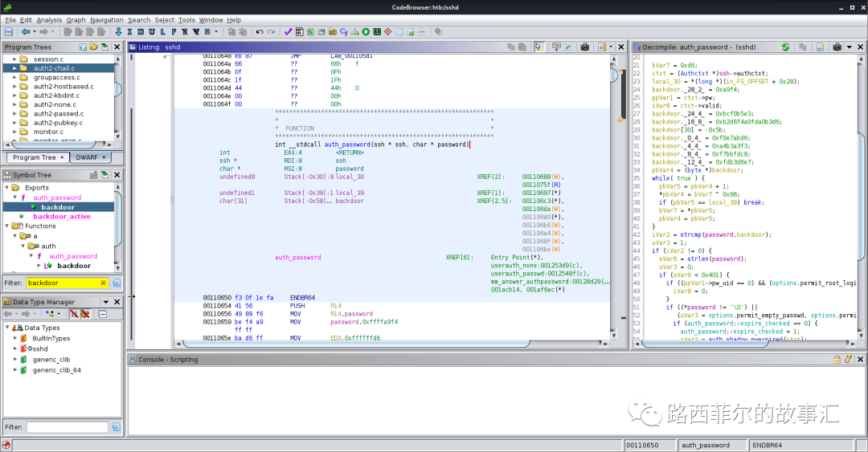Click the blue down-arrow navigation icon
Image resolution: width=868 pixels, height=452 pixels.
[119, 32]
